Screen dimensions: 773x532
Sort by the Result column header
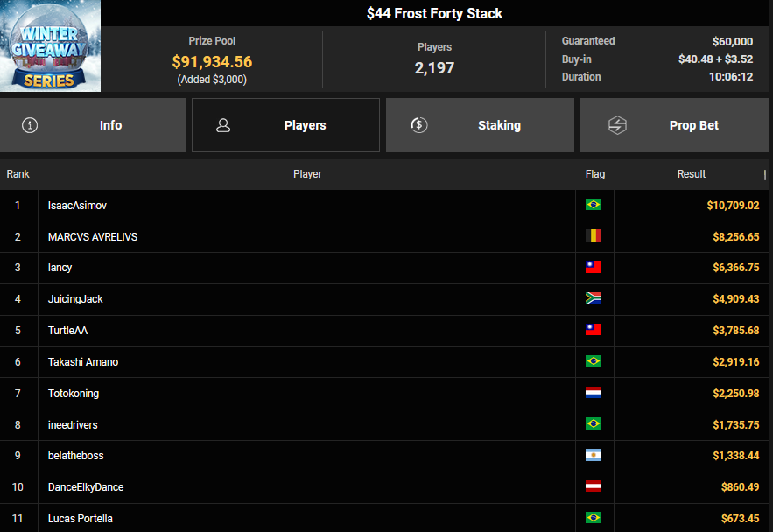pyautogui.click(x=691, y=174)
